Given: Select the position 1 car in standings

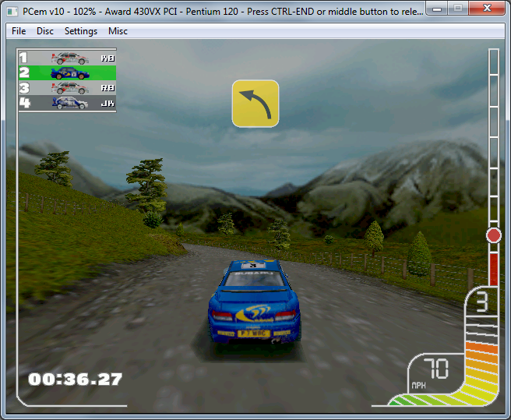Looking at the screenshot, I should click(x=69, y=58).
